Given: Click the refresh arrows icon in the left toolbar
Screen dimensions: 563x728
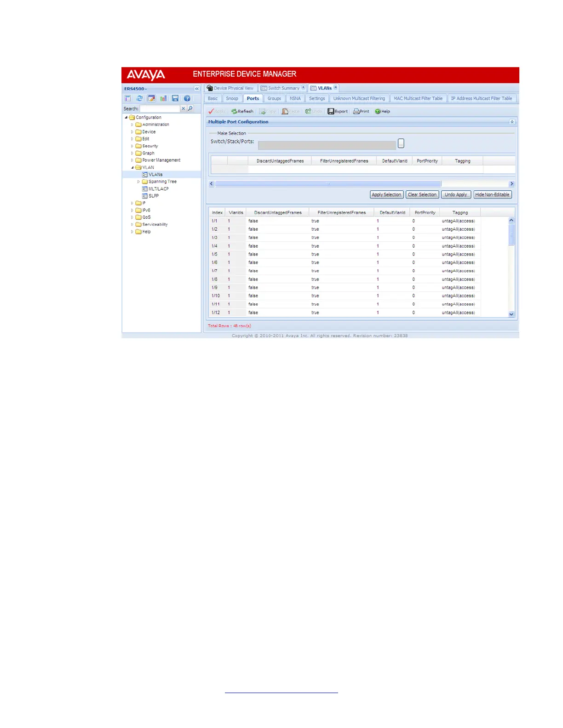Looking at the screenshot, I should 139,98.
